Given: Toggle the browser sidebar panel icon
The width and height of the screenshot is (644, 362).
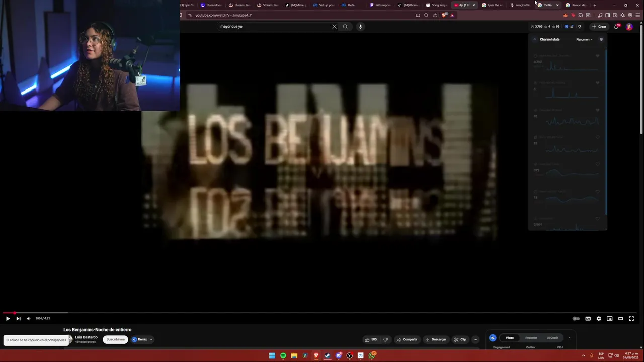Looking at the screenshot, I should (607, 15).
